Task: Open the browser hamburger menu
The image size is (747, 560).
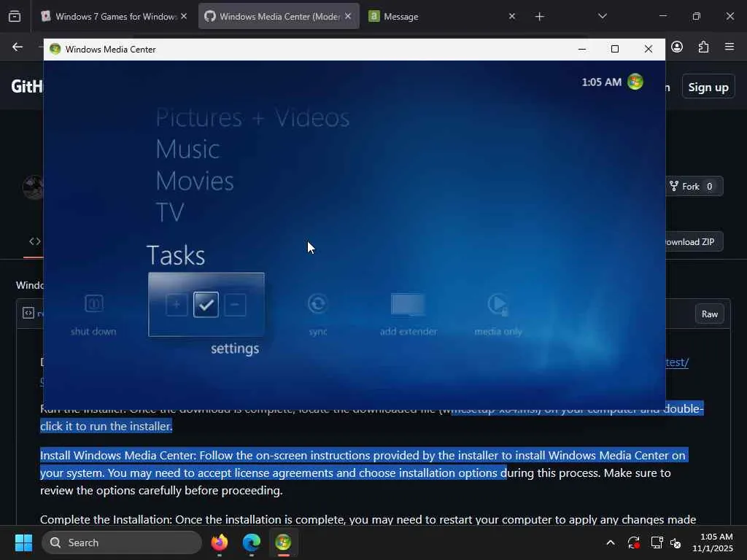Action: tap(729, 47)
